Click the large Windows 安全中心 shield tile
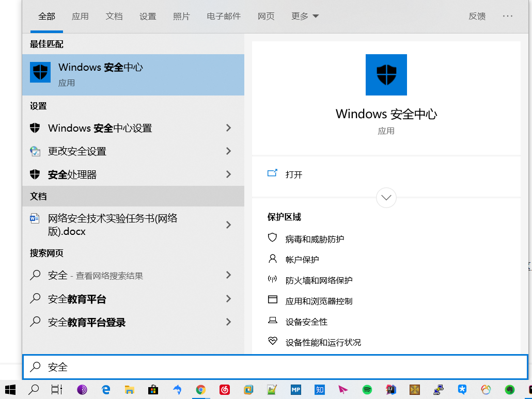Screen dimensions: 532x399 point(386,74)
